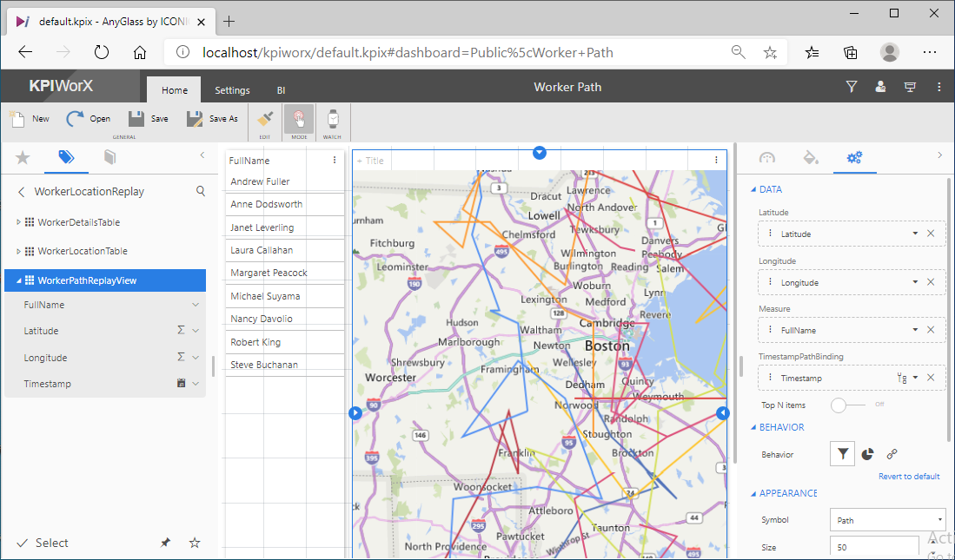Open the Symbol dropdown showing Path
Viewport: 955px width, 560px height.
[886, 520]
